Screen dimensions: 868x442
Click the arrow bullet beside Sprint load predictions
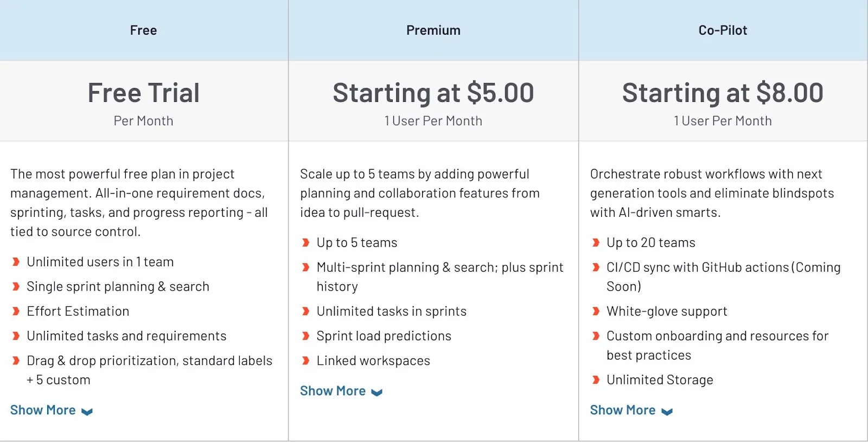306,336
